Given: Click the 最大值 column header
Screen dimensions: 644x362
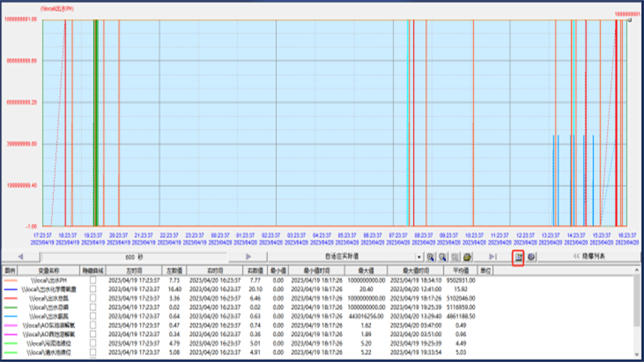Looking at the screenshot, I should (x=363, y=270).
